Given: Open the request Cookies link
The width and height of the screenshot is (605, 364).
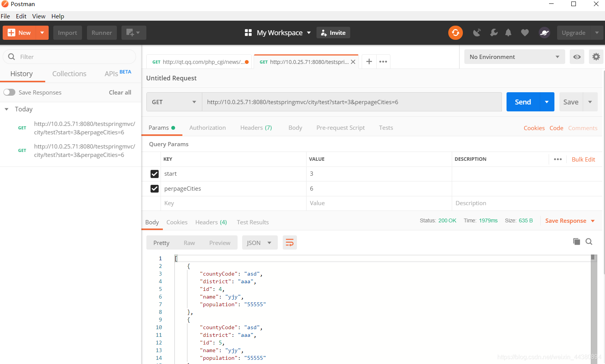Looking at the screenshot, I should [534, 128].
